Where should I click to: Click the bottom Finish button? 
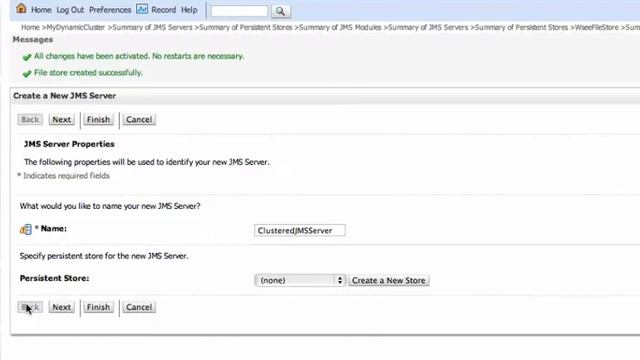98,307
